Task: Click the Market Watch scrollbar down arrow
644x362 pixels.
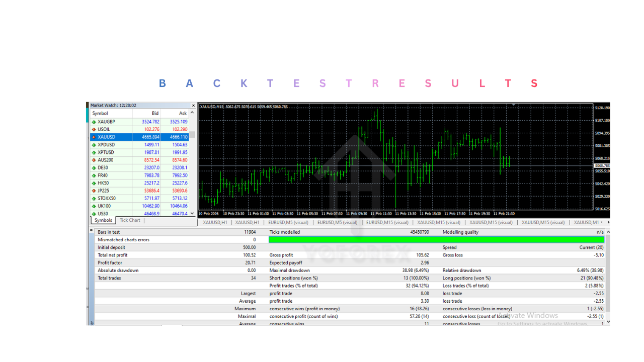Action: pos(192,213)
